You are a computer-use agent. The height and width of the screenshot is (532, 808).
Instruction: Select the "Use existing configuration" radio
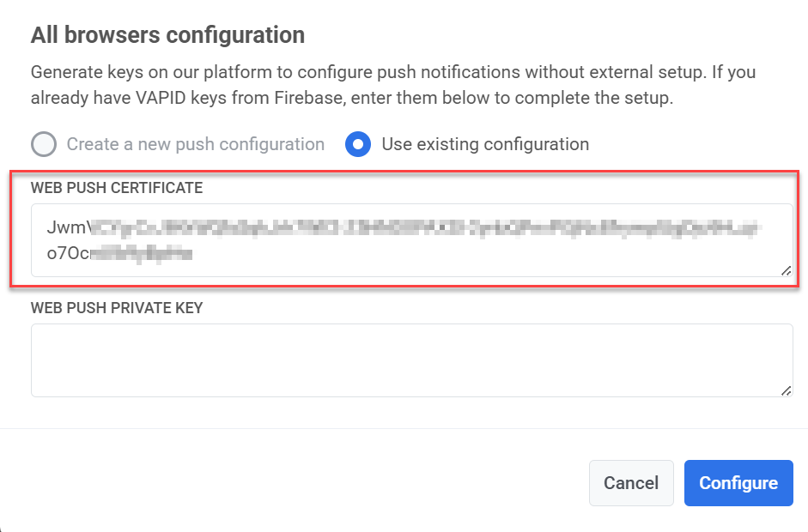coord(358,144)
